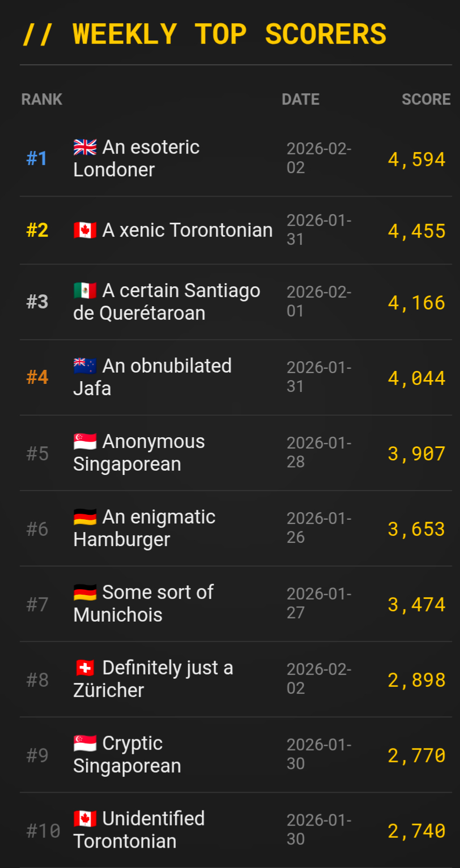Click the score 4,166
The image size is (460, 868).
[416, 302]
